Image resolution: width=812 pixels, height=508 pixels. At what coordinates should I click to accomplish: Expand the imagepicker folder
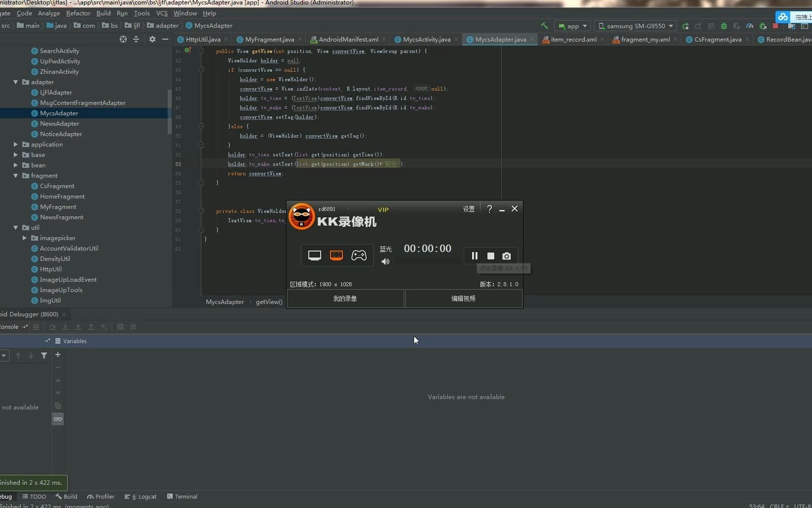click(25, 238)
